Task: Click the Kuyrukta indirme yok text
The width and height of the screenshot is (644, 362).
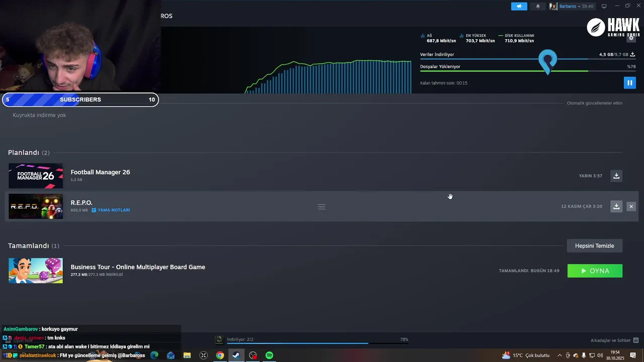Action: coord(39,115)
